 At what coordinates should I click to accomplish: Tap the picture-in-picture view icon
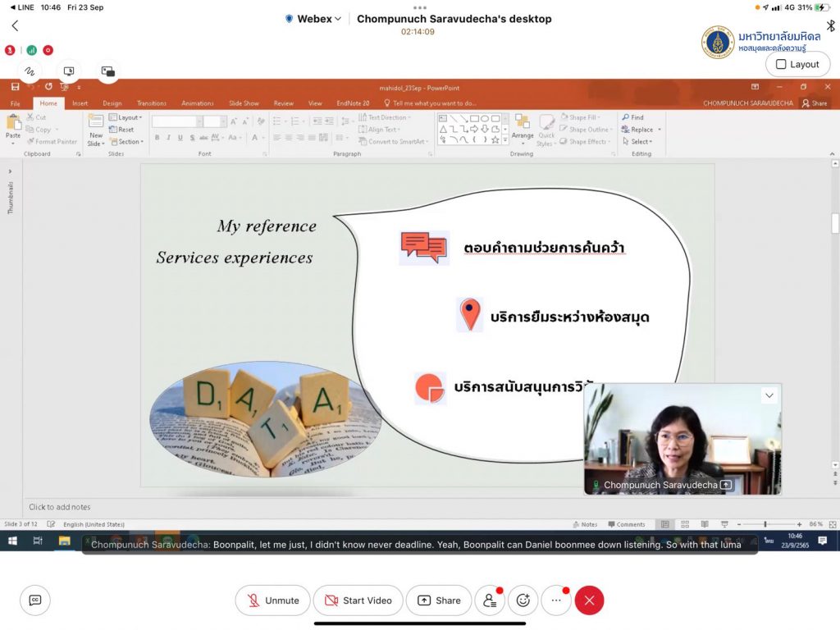(x=107, y=71)
